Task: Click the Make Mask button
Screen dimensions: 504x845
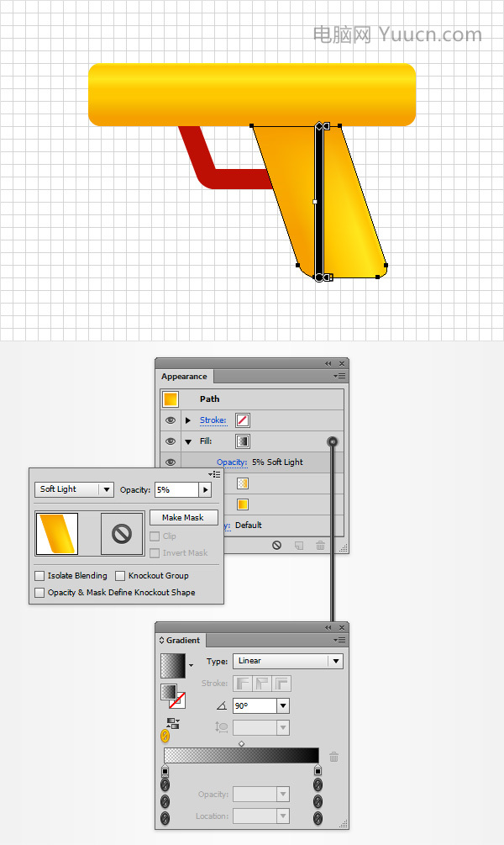Action: (x=184, y=517)
